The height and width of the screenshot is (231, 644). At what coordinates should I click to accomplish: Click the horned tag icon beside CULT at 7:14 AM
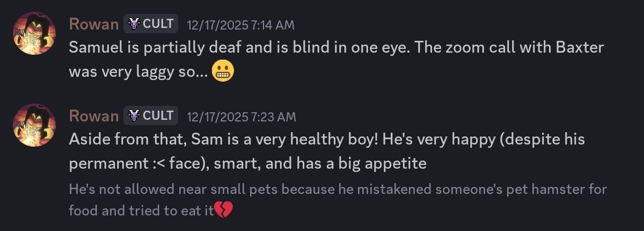click(x=134, y=24)
